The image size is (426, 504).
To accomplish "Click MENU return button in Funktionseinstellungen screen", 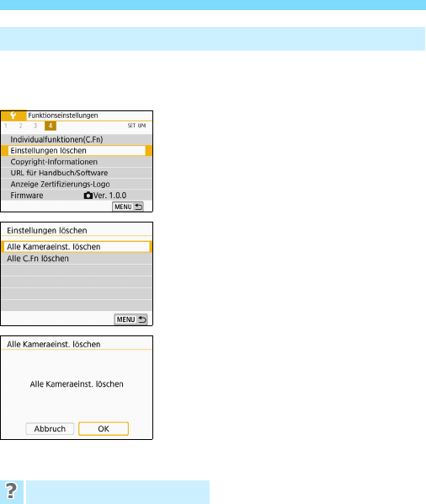I will pos(128,206).
